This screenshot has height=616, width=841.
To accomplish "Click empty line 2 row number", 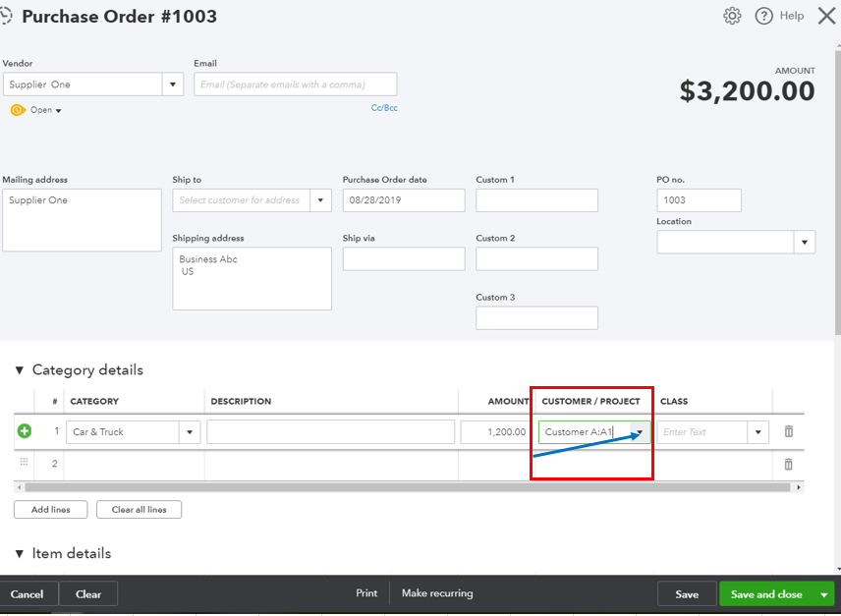I will click(54, 464).
